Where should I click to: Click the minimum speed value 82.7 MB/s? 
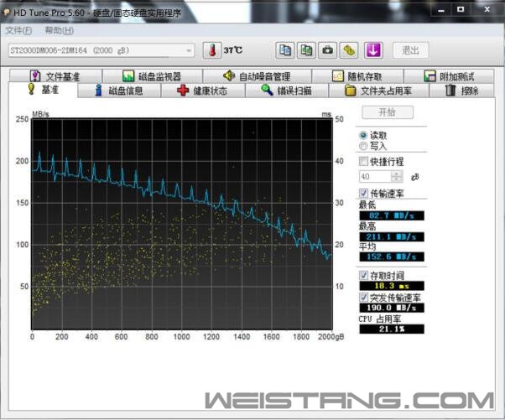click(x=392, y=215)
